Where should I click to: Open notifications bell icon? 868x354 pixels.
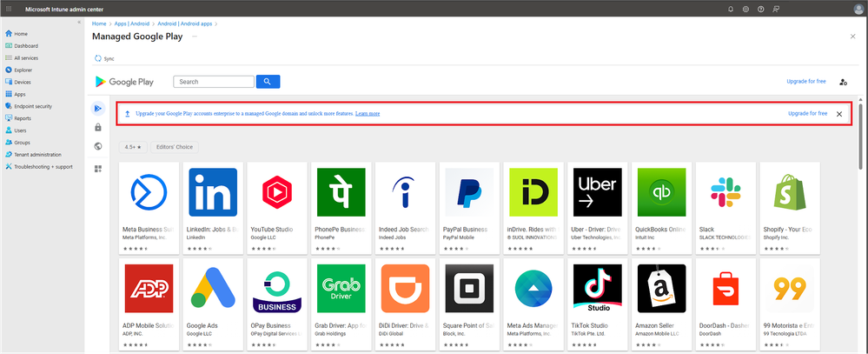click(x=731, y=10)
